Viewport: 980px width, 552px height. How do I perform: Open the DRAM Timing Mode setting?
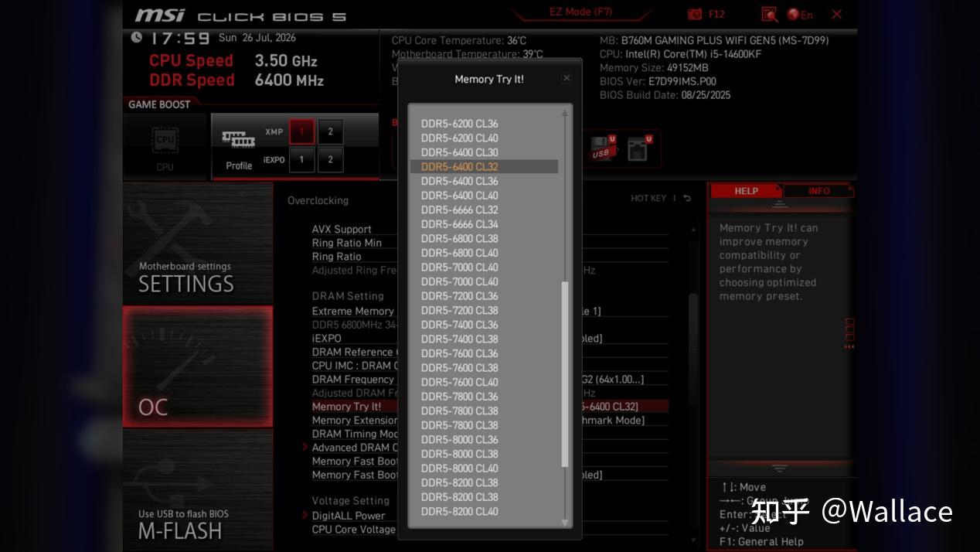coord(490,434)
